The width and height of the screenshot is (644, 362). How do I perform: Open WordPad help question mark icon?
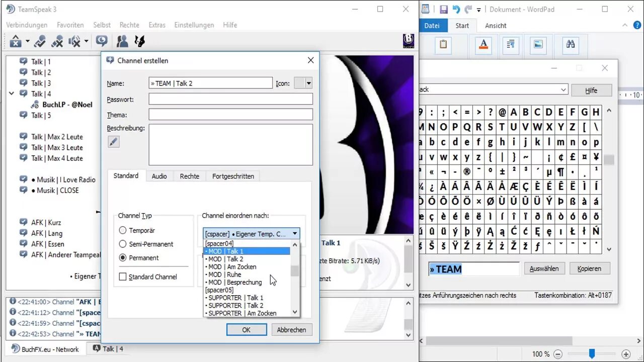coord(638,25)
